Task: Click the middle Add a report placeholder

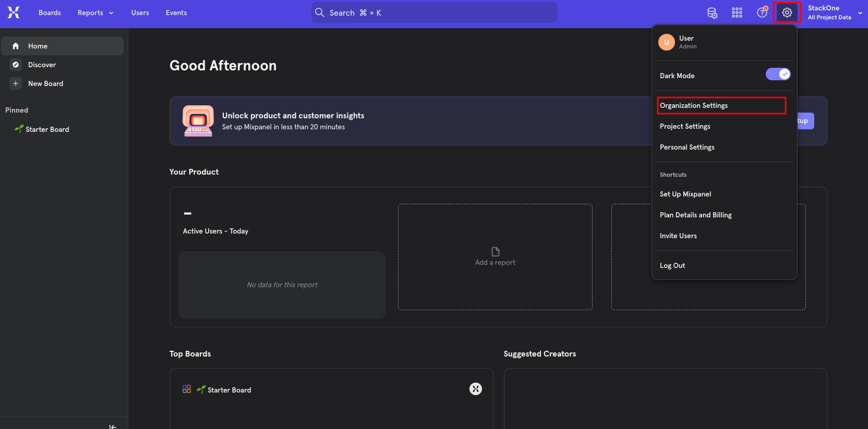Action: coord(495,257)
